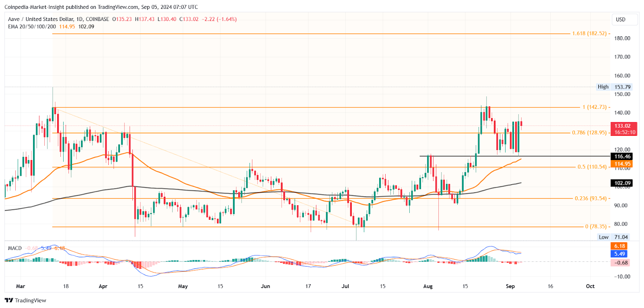The width and height of the screenshot is (644, 308).
Task: Click the 102.09 EMA value in the legend
Action: 86,27
